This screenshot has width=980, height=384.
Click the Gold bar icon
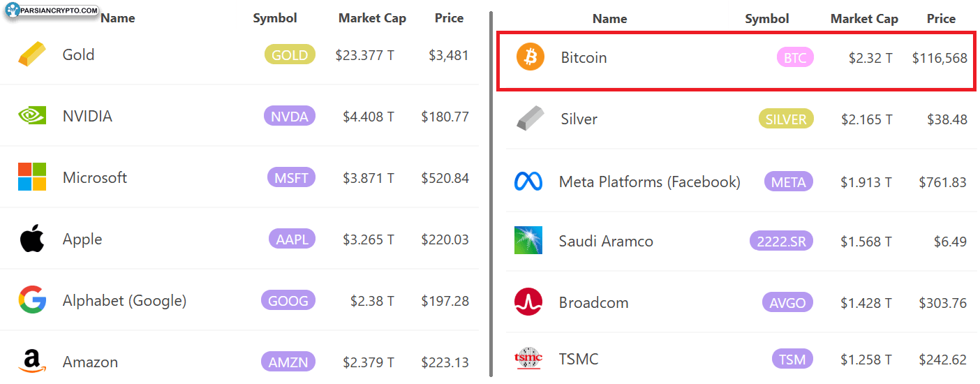[x=32, y=54]
